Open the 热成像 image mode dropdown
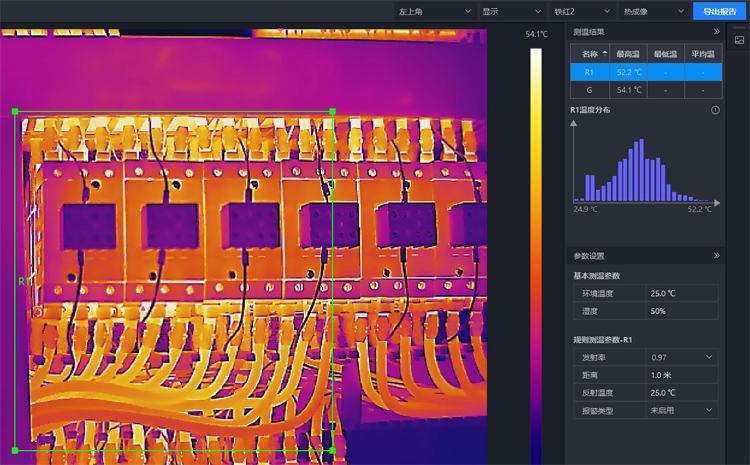 [655, 11]
